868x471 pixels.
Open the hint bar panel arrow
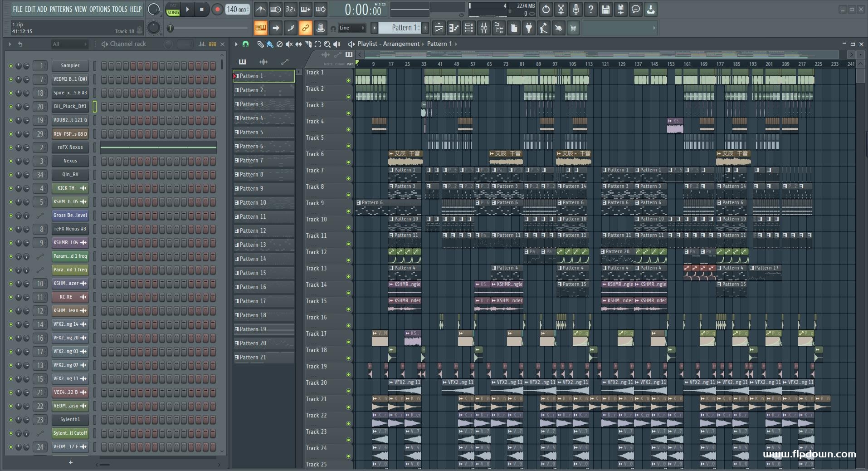[x=654, y=28]
